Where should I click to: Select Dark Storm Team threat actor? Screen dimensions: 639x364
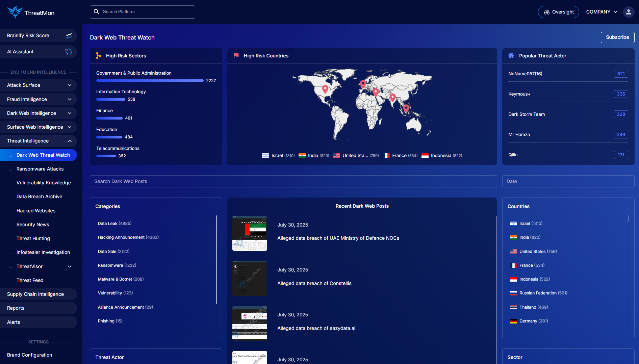coord(527,114)
